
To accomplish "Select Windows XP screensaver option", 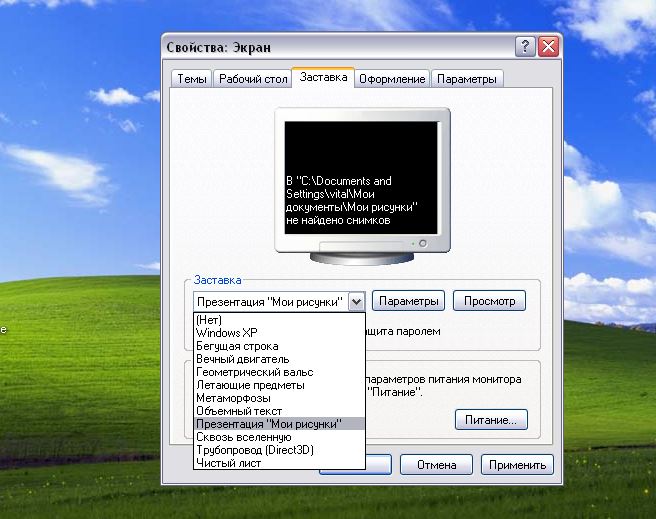I will click(x=279, y=333).
